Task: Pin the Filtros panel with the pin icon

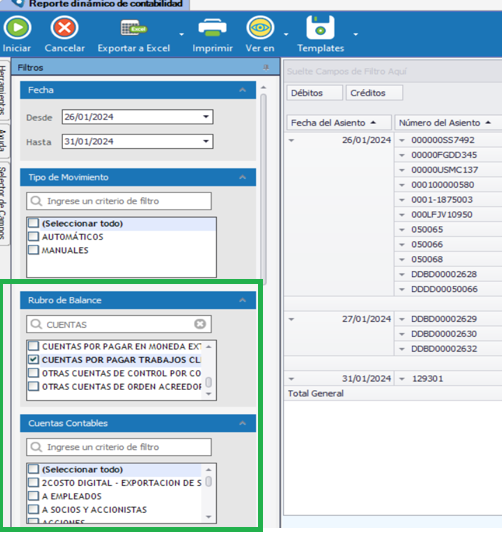Action: [266, 68]
